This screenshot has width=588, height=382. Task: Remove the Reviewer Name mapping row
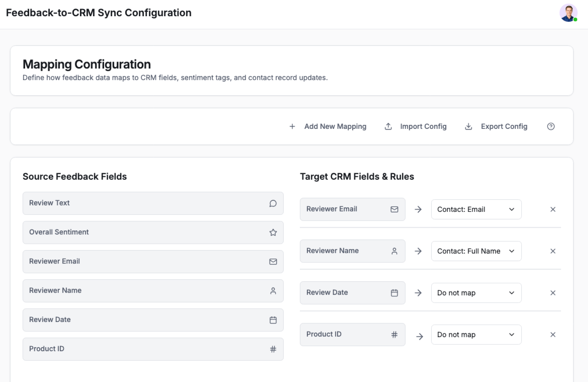553,251
